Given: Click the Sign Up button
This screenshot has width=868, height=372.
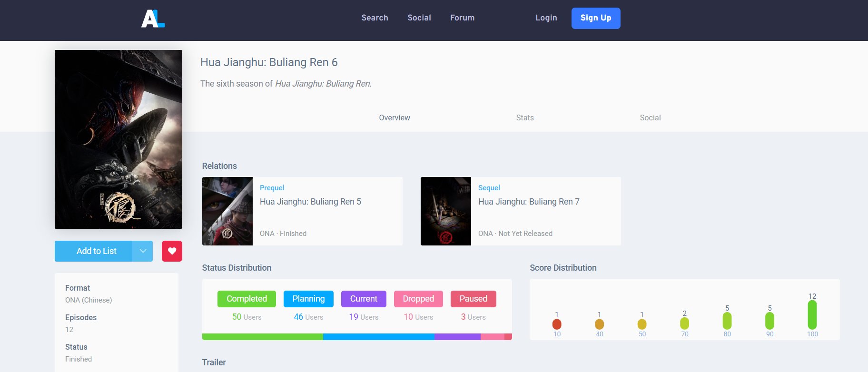Looking at the screenshot, I should pyautogui.click(x=596, y=18).
